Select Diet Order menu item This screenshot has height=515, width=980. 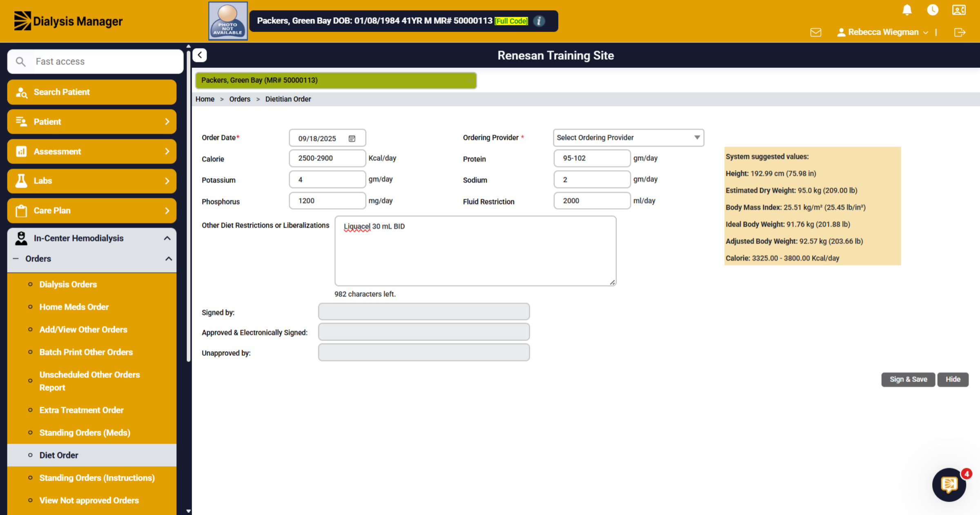click(92, 455)
